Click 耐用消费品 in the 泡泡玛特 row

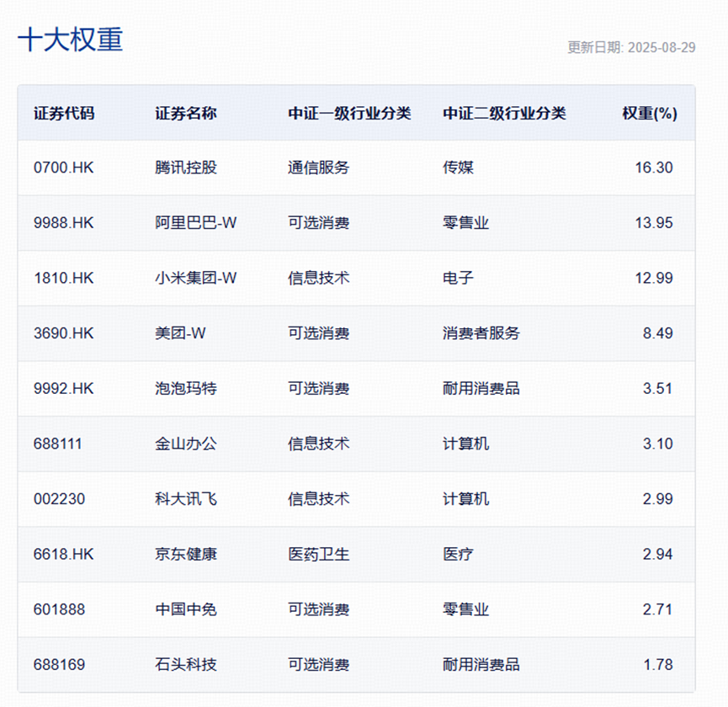coord(481,389)
